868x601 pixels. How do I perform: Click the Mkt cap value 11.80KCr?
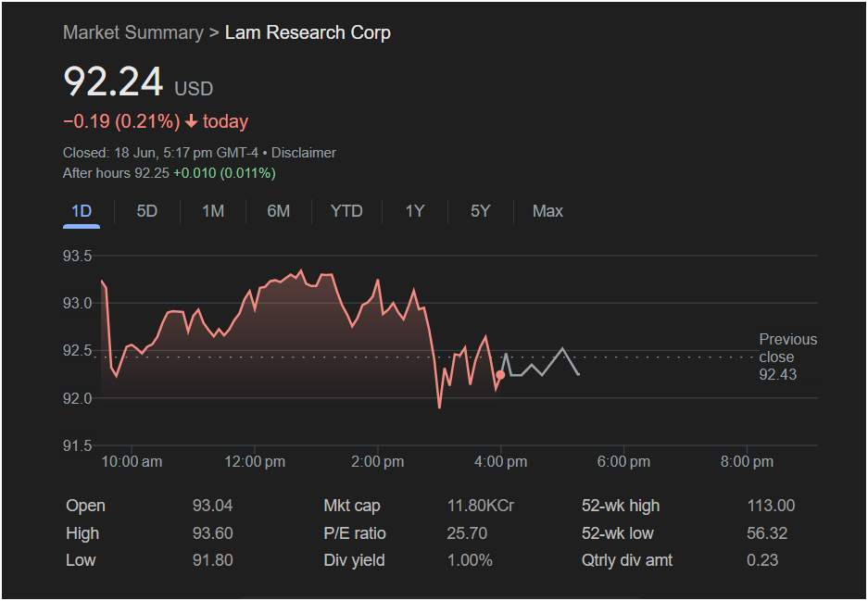tap(481, 506)
